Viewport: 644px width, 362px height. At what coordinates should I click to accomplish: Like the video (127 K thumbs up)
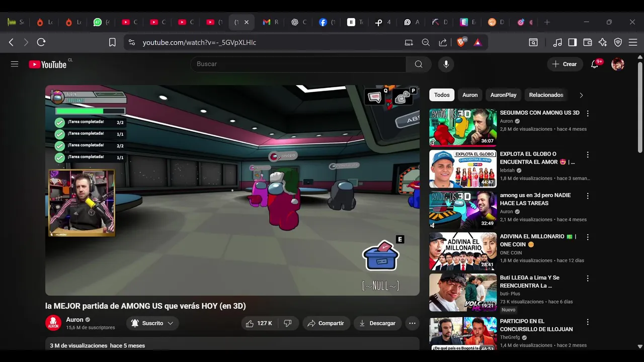point(259,323)
